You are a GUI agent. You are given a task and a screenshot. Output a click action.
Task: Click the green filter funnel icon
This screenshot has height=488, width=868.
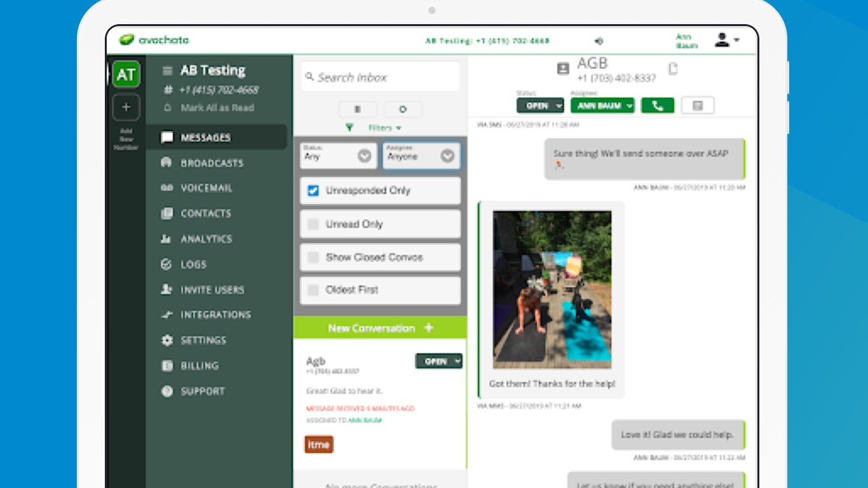pyautogui.click(x=349, y=128)
